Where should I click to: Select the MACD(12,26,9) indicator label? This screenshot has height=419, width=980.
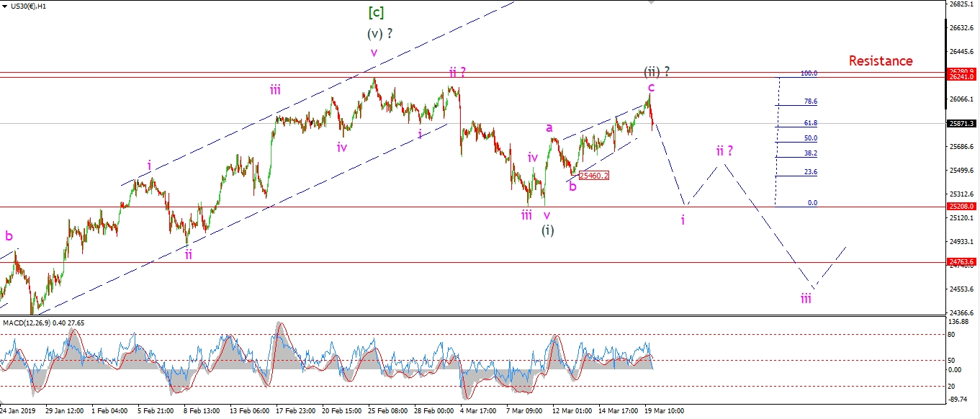coord(26,323)
